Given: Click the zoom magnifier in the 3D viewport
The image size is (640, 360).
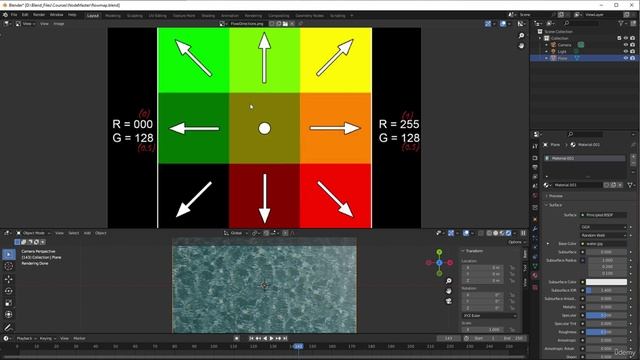Looking at the screenshot, I should coord(449,281).
